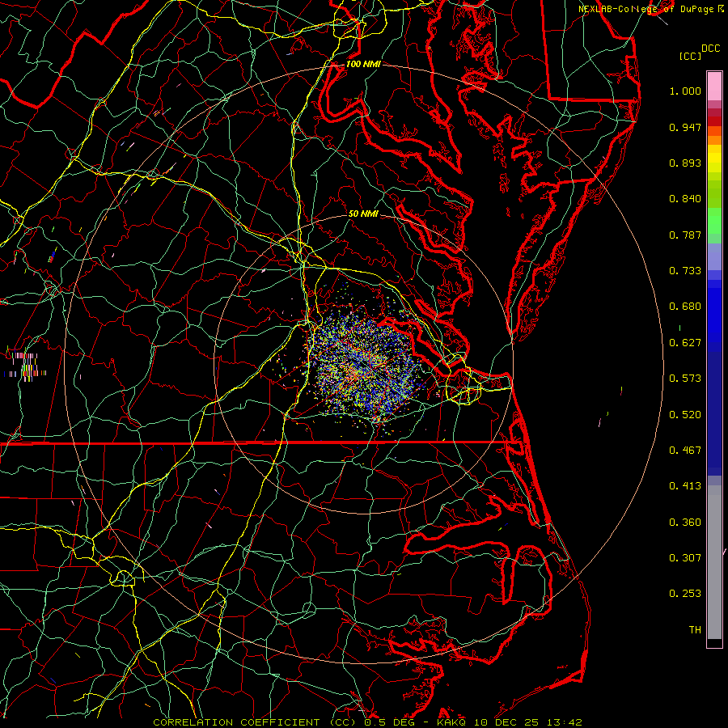Click the 0.947 color scale value
728x728 pixels.
(x=685, y=127)
